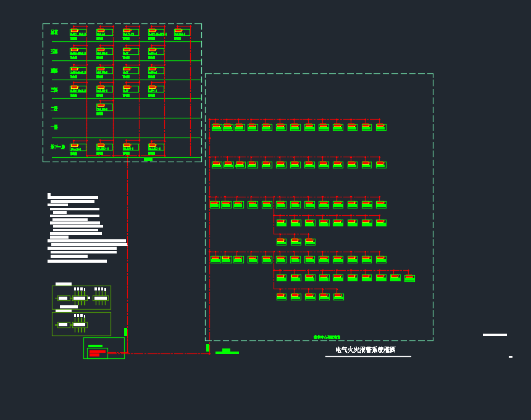Select the lone module at the longest row's right end
The image size is (531, 420).
[x=409, y=278]
